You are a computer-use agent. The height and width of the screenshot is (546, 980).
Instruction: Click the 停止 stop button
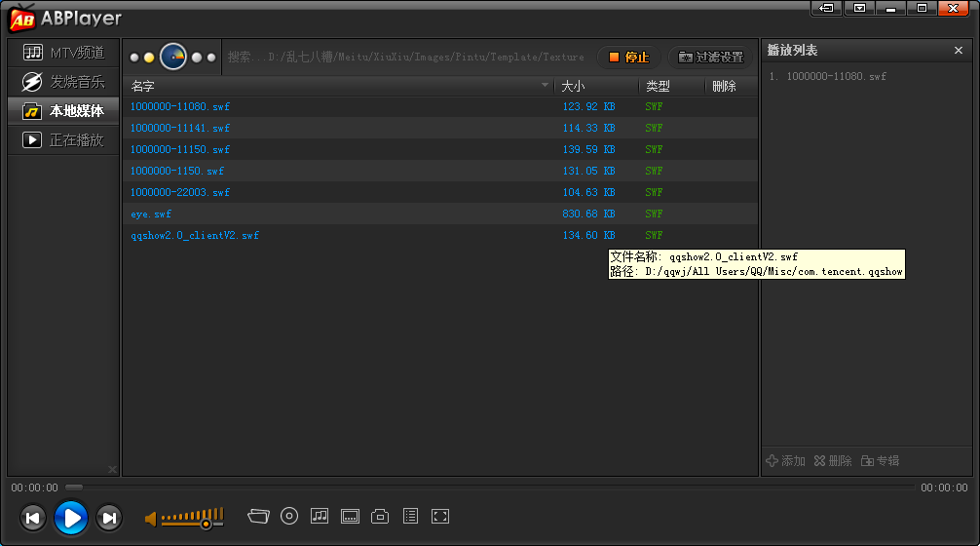[628, 57]
